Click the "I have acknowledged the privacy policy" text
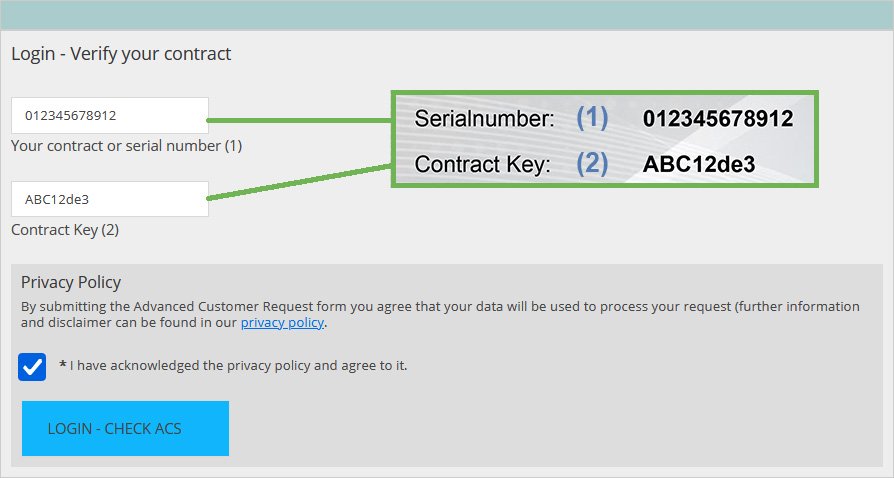Viewport: 894px width, 478px height. pyautogui.click(x=238, y=366)
